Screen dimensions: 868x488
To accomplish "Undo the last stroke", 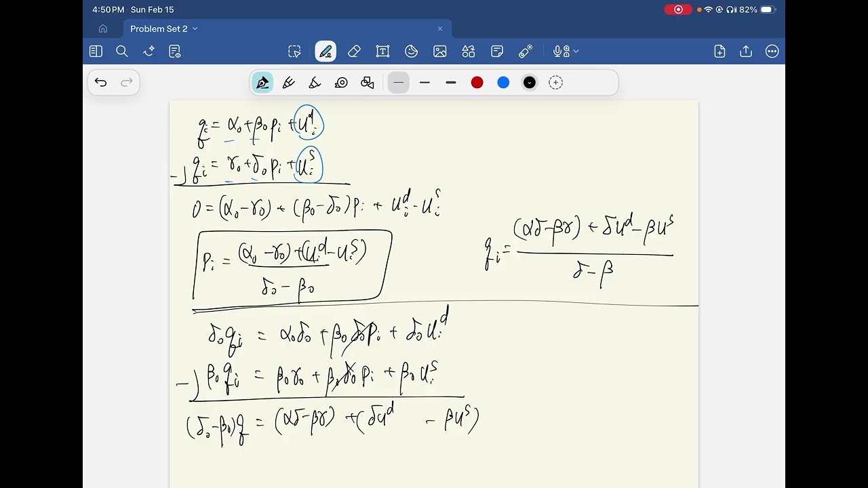I will pos(100,83).
